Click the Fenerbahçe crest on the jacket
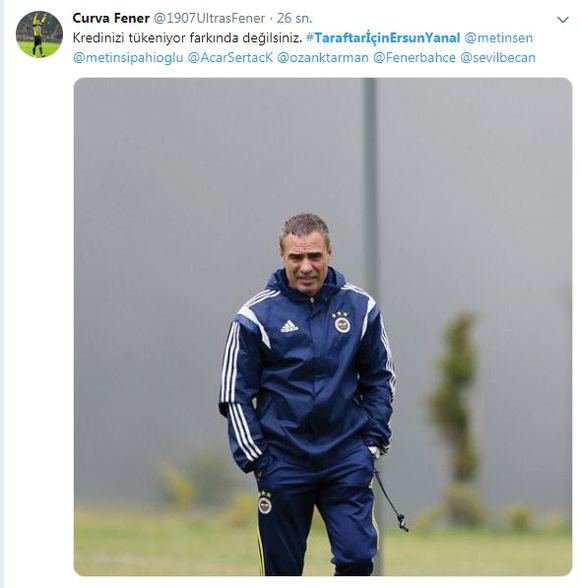The width and height of the screenshot is (582, 588). click(x=342, y=323)
